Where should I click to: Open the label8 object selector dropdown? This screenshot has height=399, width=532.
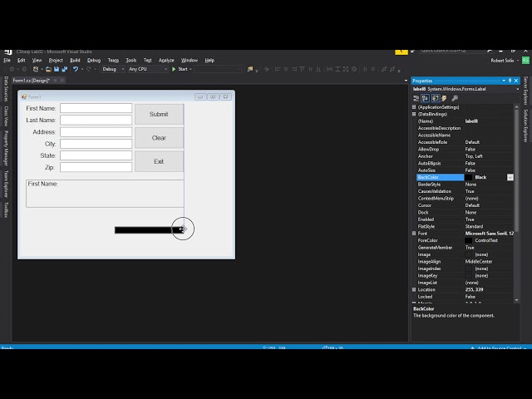(517, 89)
